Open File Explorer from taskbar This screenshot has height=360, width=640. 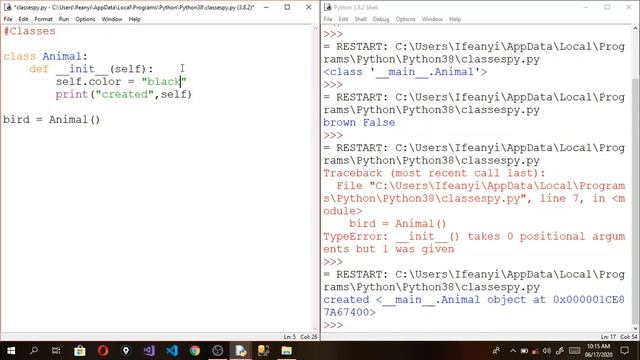[x=287, y=351]
